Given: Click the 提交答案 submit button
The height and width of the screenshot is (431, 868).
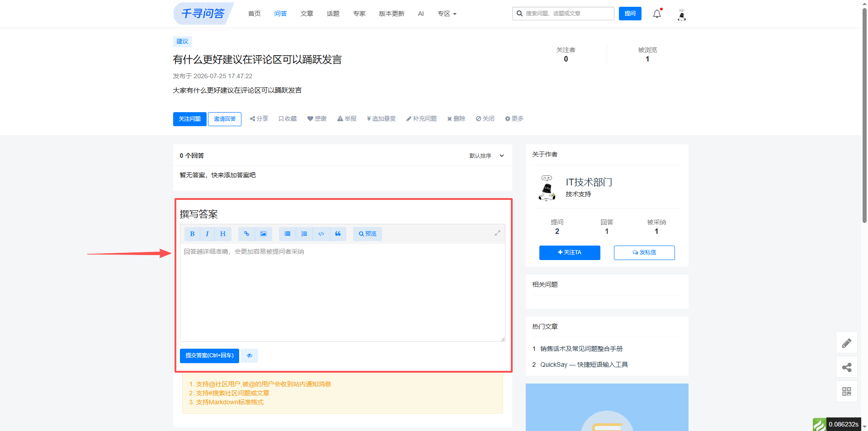Looking at the screenshot, I should tap(209, 355).
